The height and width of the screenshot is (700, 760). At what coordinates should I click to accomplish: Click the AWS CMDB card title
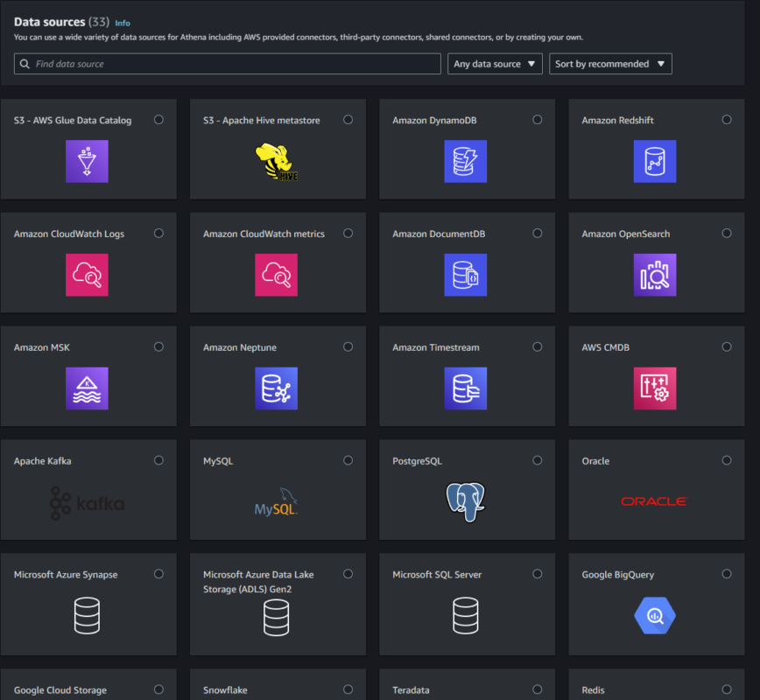tap(606, 347)
